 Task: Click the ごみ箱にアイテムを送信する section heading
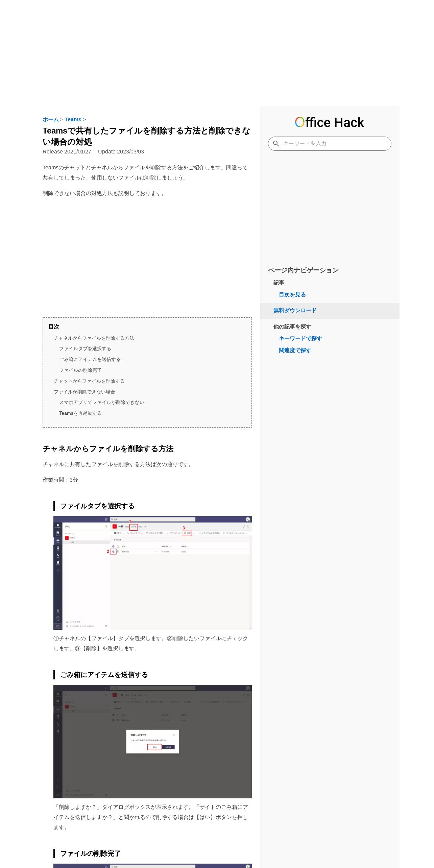[x=104, y=675]
